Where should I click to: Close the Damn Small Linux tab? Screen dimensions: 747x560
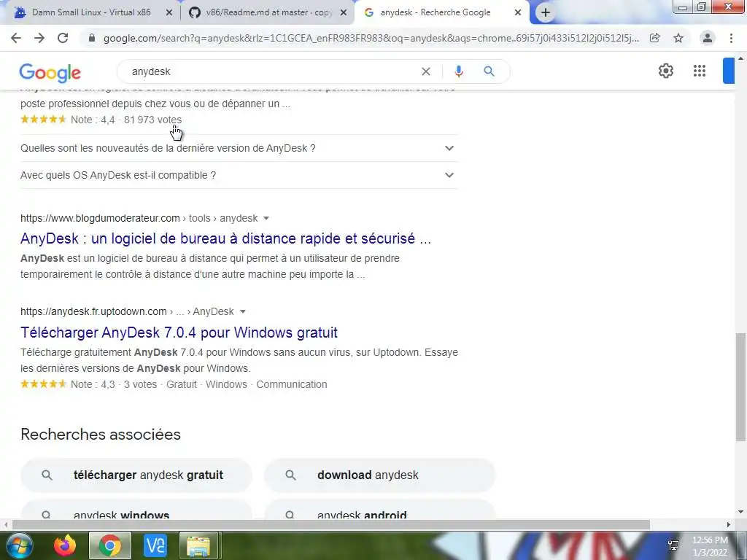point(169,13)
